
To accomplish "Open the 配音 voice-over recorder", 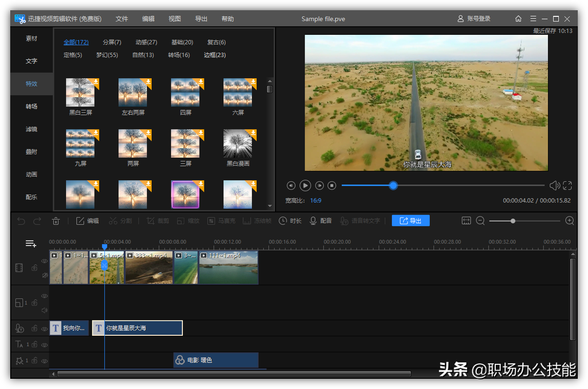I will tap(321, 221).
